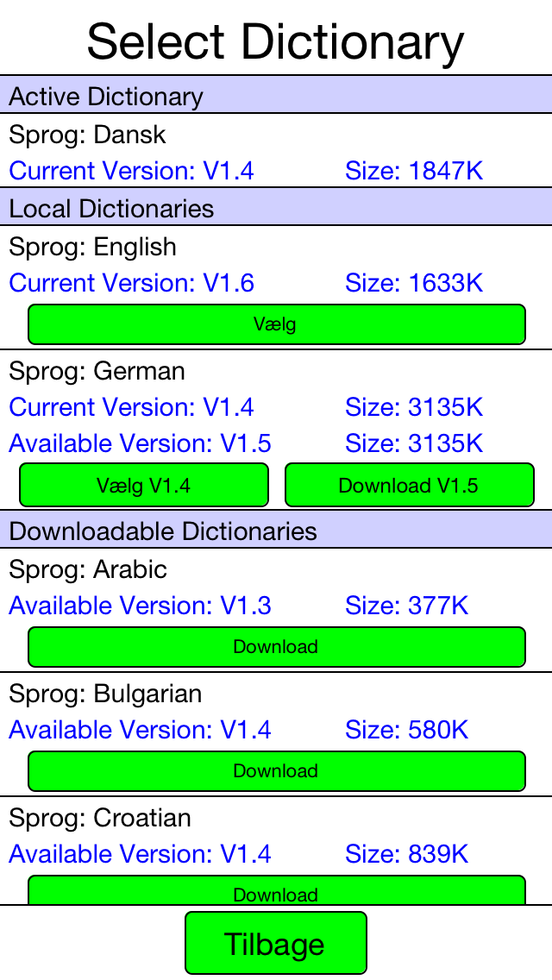
Task: Click the Size: 1633K text for English
Action: point(414,282)
